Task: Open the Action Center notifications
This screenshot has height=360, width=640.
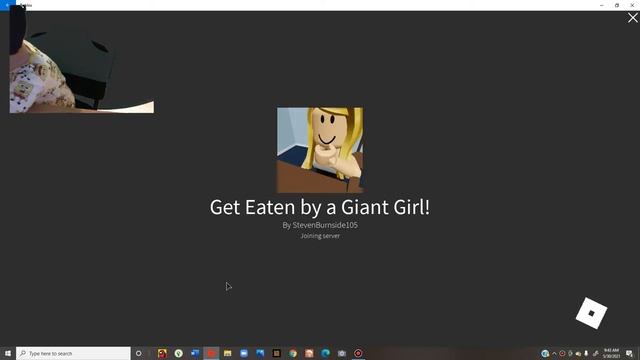Action: 629,353
